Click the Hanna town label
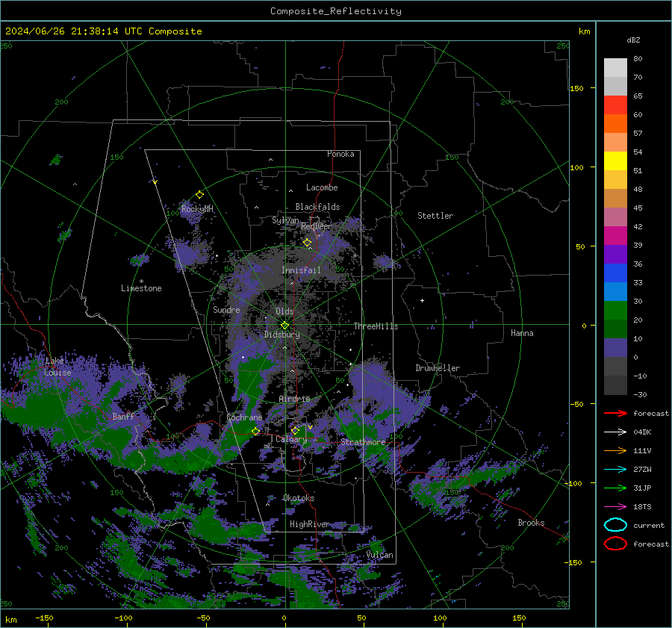This screenshot has height=628, width=672. [x=522, y=333]
